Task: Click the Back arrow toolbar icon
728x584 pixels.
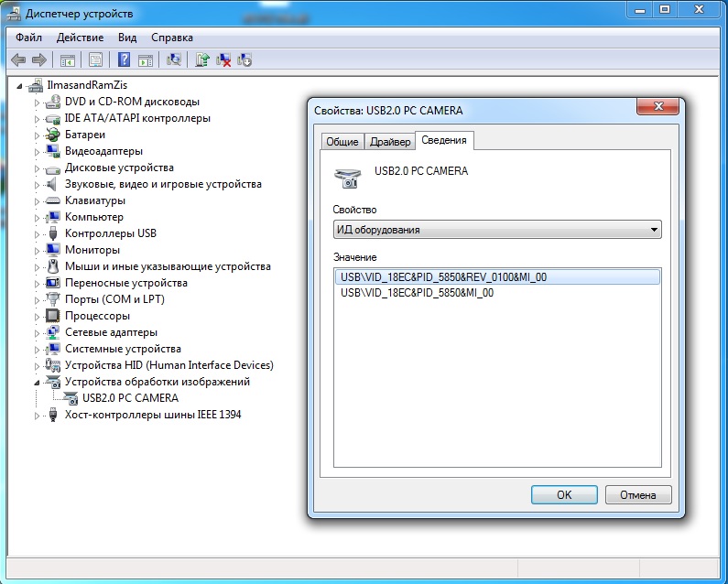Action: click(17, 60)
